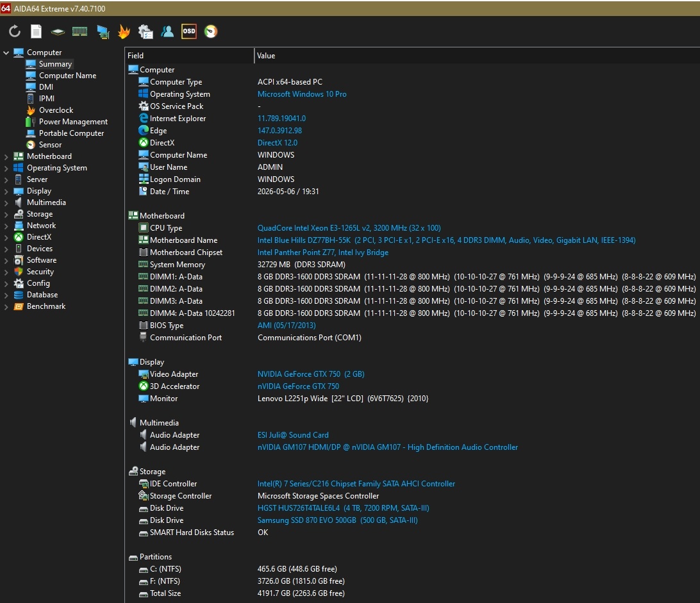Launch the system stability test flame icon
700x603 pixels.
(x=124, y=31)
